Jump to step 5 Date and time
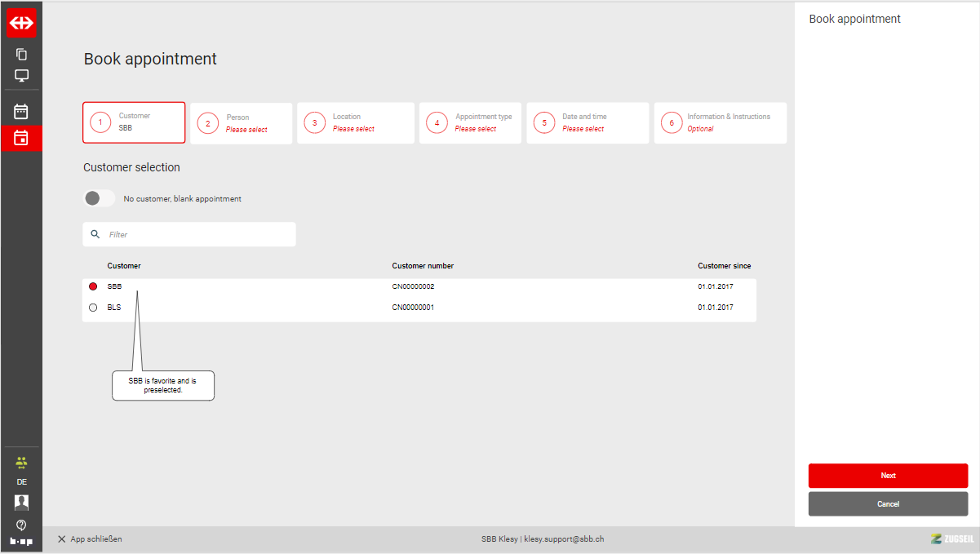980x554 pixels. pos(588,123)
